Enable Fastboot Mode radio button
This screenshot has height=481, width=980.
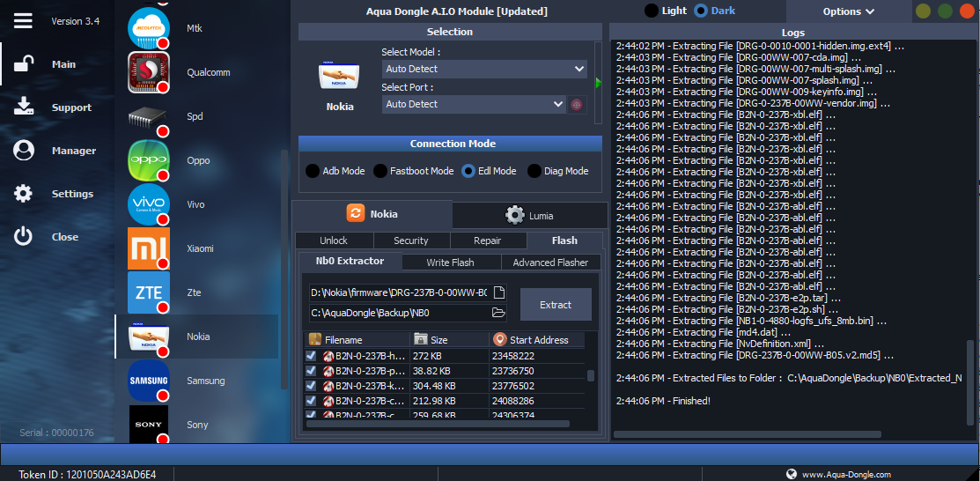[x=380, y=171]
